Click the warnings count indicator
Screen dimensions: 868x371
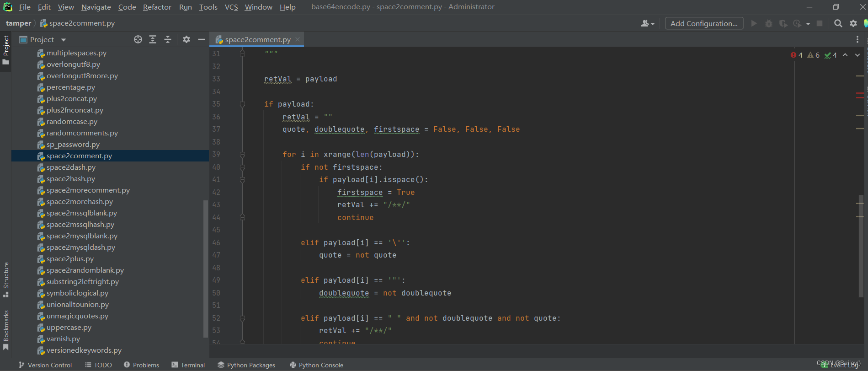pos(814,55)
